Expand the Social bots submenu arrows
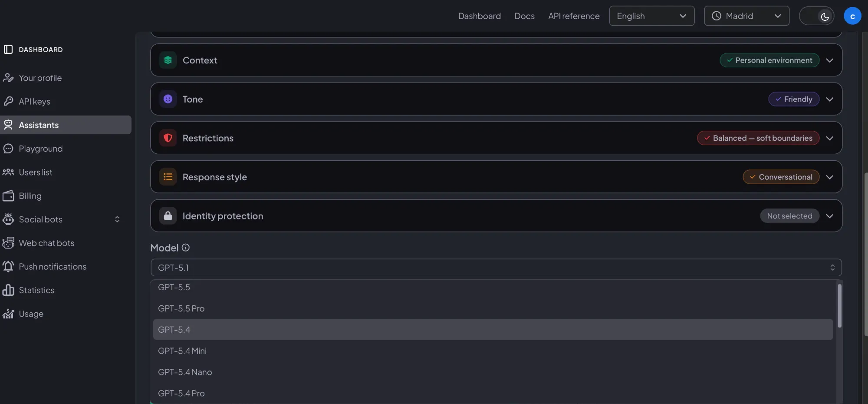The image size is (868, 404). (117, 219)
